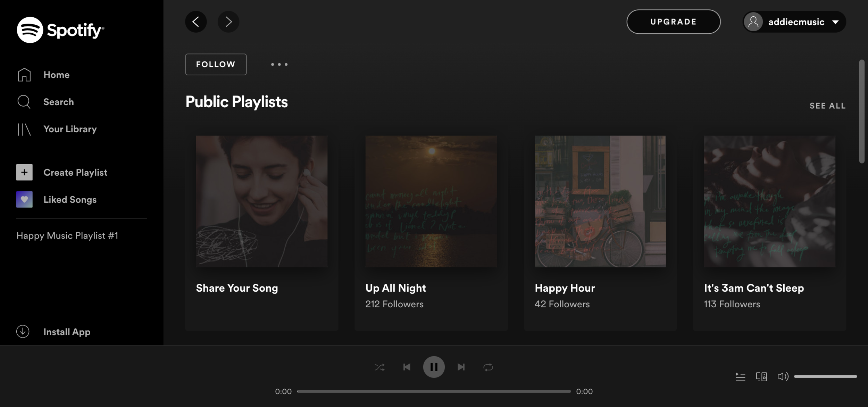The image size is (868, 407).
Task: Navigate forward with the right arrow
Action: point(228,22)
